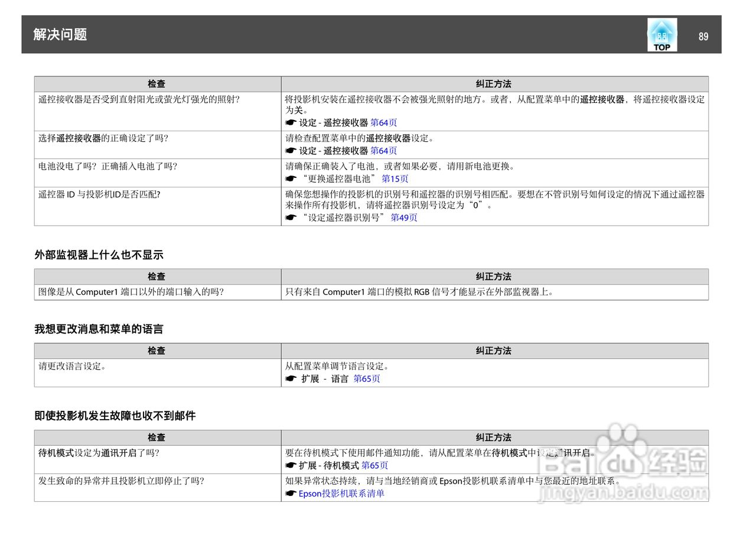Viewport: 756px width, 535px height.
Task: Click “检查” header under 我想更改消息和菜单的语言
Action: point(157,351)
